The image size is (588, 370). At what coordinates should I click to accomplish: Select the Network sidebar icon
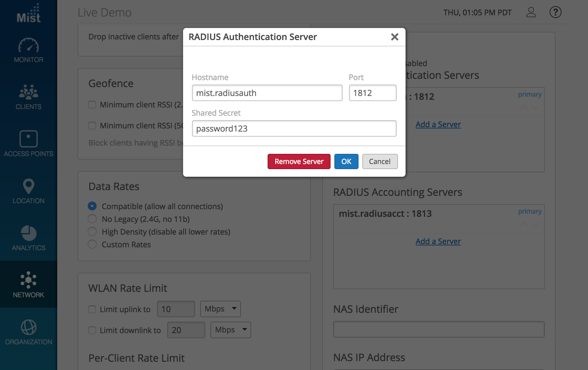click(x=29, y=280)
